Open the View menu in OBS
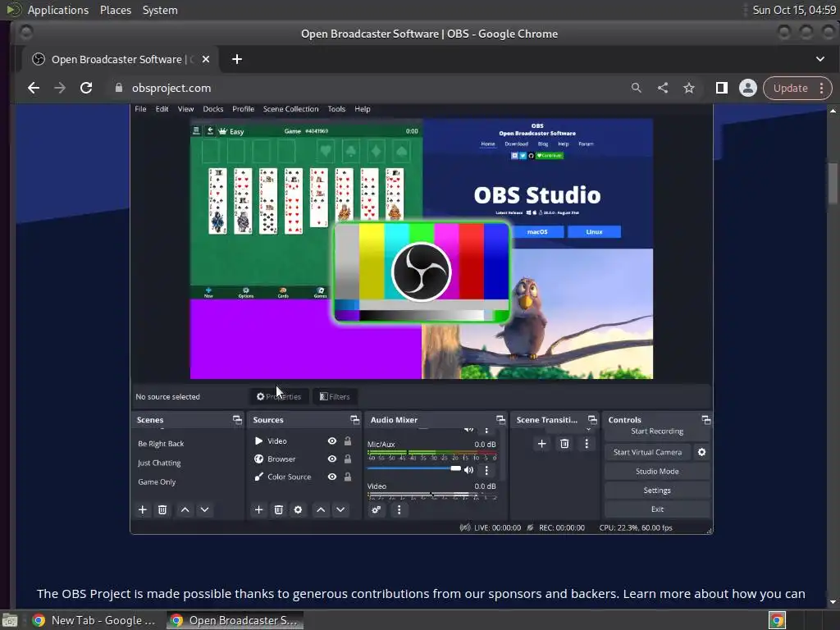 pos(185,109)
